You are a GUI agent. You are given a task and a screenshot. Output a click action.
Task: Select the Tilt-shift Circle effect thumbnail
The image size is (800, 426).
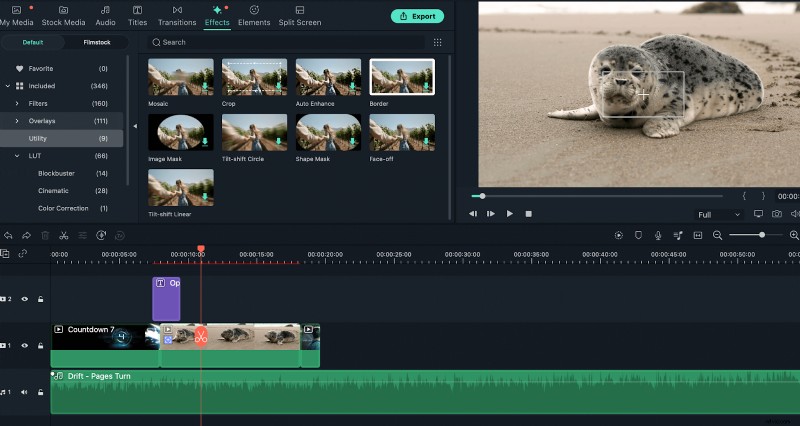[254, 132]
